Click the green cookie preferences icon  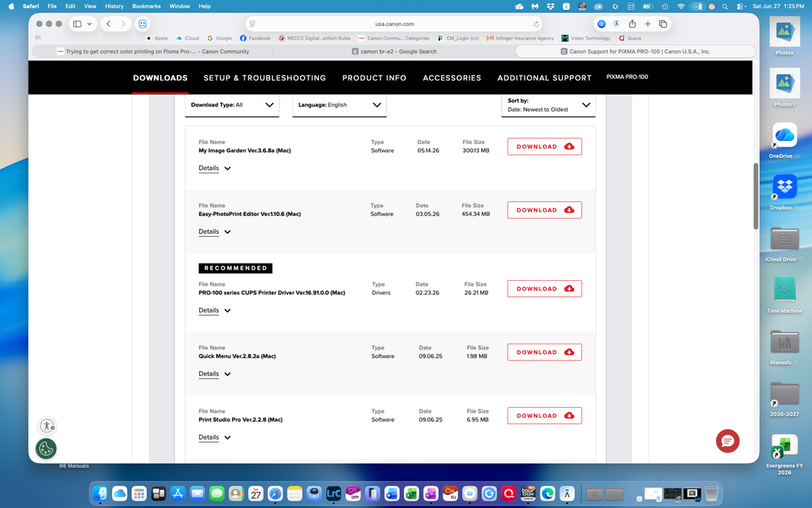click(x=46, y=449)
